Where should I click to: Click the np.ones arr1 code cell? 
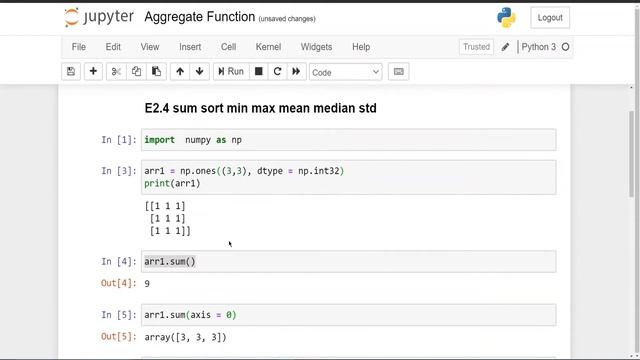(x=349, y=177)
